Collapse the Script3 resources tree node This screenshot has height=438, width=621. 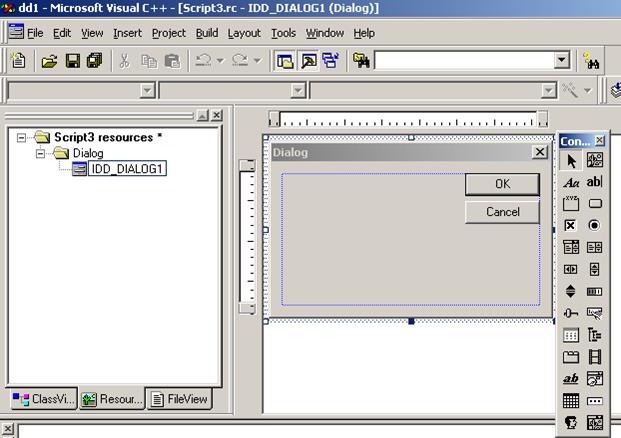pos(21,137)
